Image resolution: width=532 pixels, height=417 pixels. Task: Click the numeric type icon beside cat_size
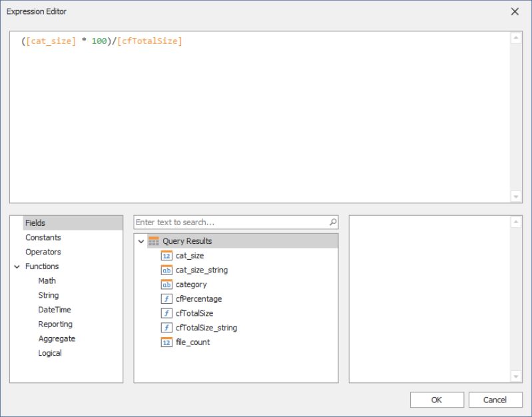coord(166,256)
